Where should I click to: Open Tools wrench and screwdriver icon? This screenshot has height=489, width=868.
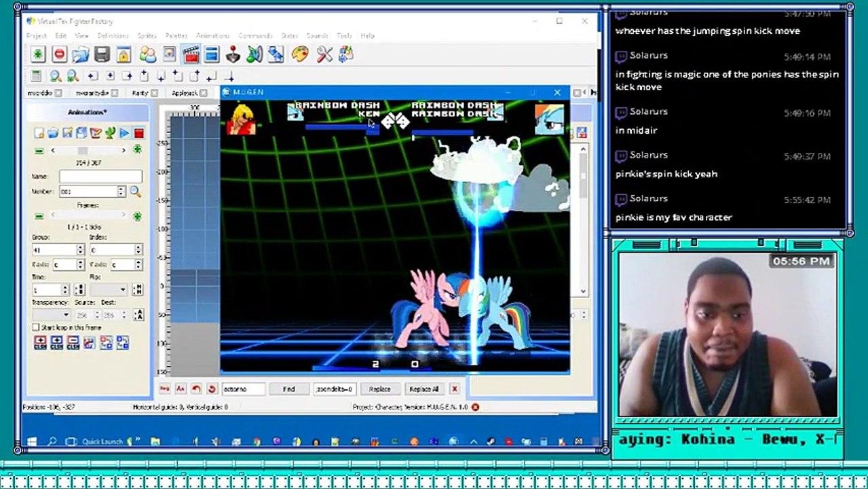pyautogui.click(x=324, y=54)
